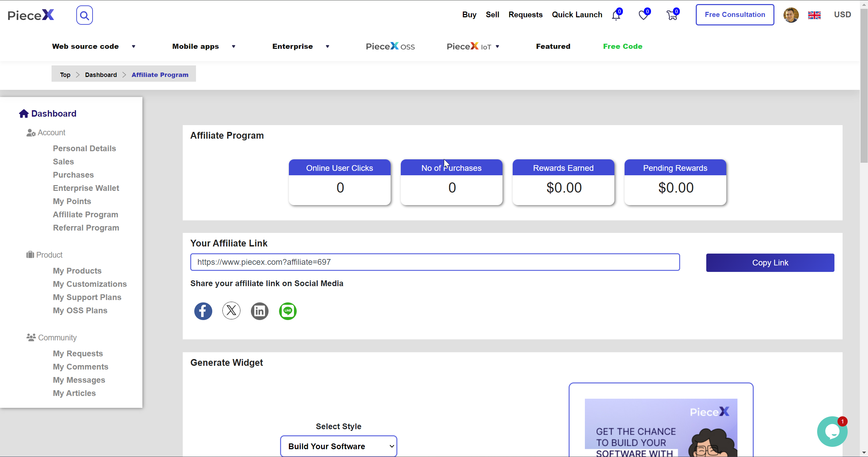Click the user profile avatar icon

[x=791, y=14]
